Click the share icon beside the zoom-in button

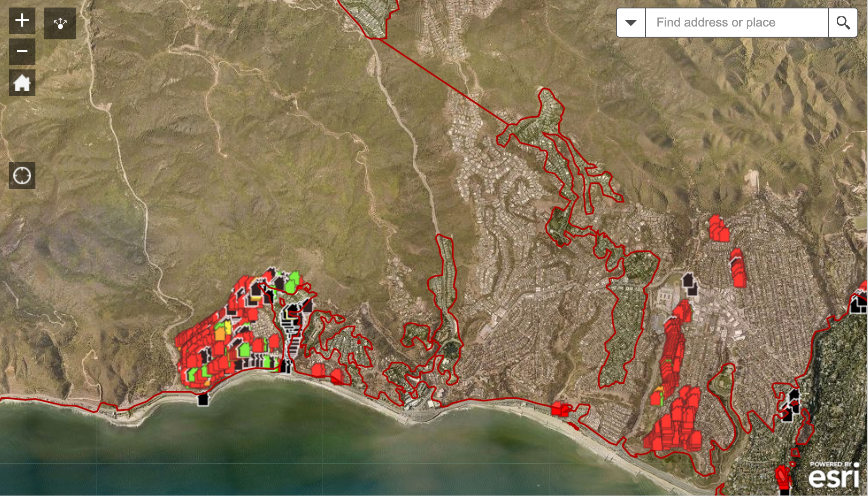(60, 23)
